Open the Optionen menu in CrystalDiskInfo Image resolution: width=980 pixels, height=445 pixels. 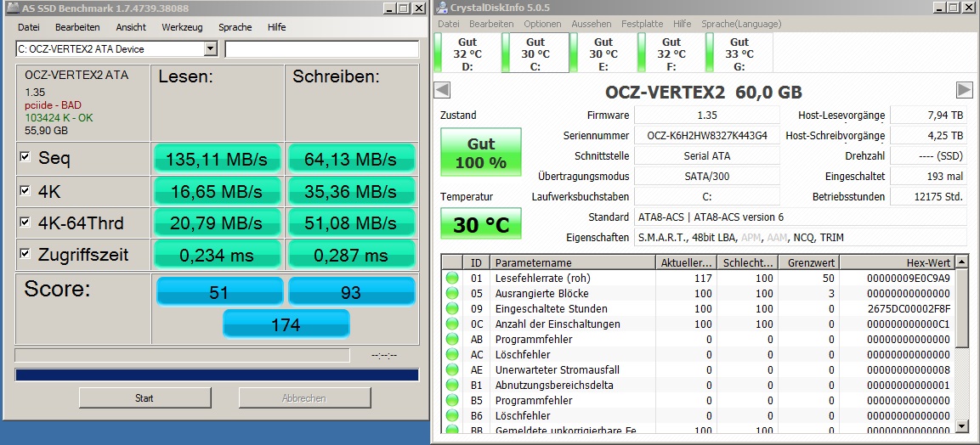[542, 24]
